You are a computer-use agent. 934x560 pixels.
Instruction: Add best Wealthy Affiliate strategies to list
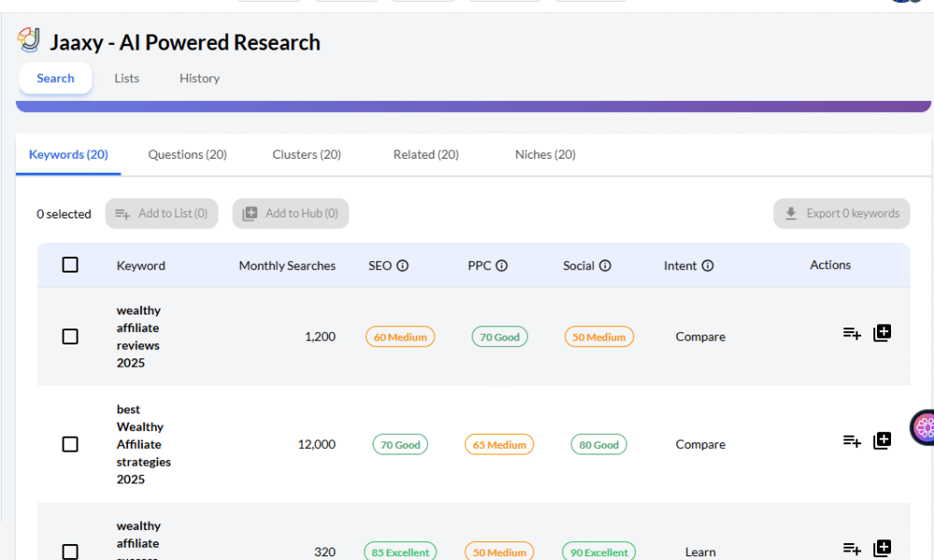coord(852,441)
